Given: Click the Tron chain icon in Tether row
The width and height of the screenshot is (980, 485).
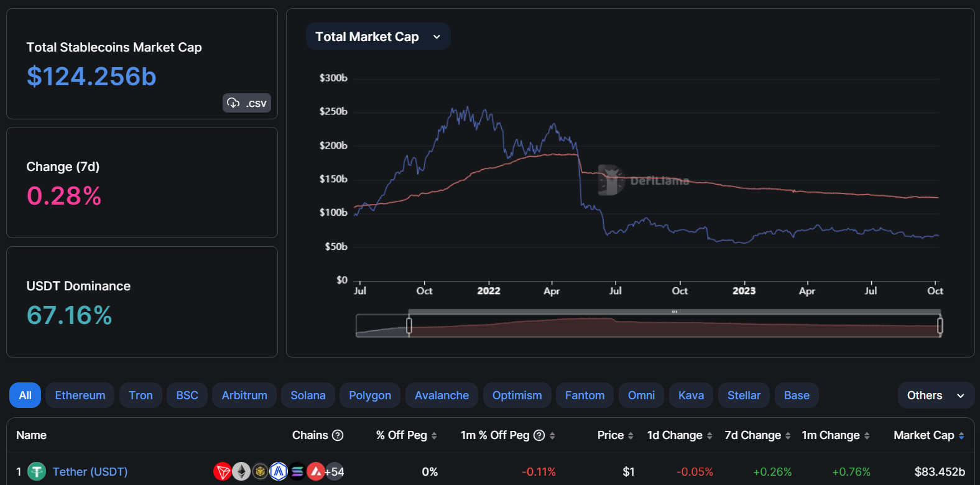Looking at the screenshot, I should pos(222,472).
